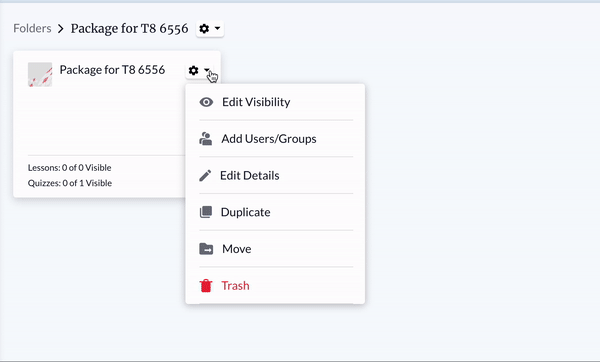Click the users icon beside Add Users/Groups
This screenshot has height=362, width=600.
tap(205, 139)
